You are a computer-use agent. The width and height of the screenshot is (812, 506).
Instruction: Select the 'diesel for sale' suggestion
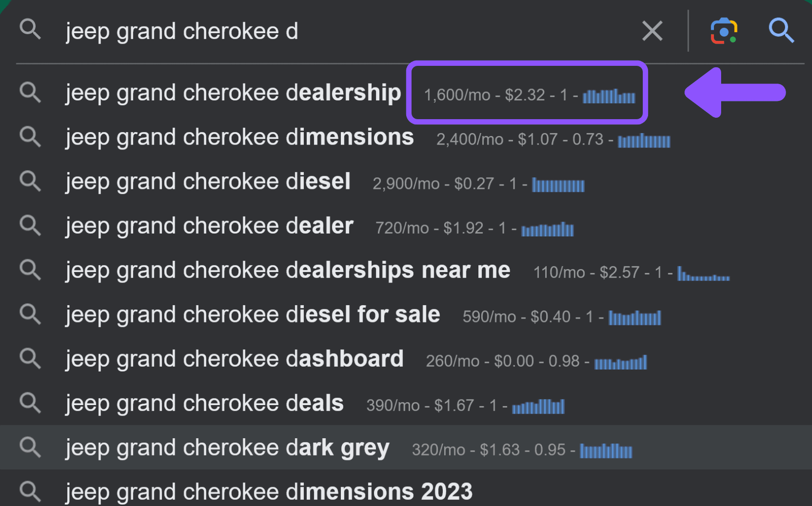pyautogui.click(x=252, y=315)
